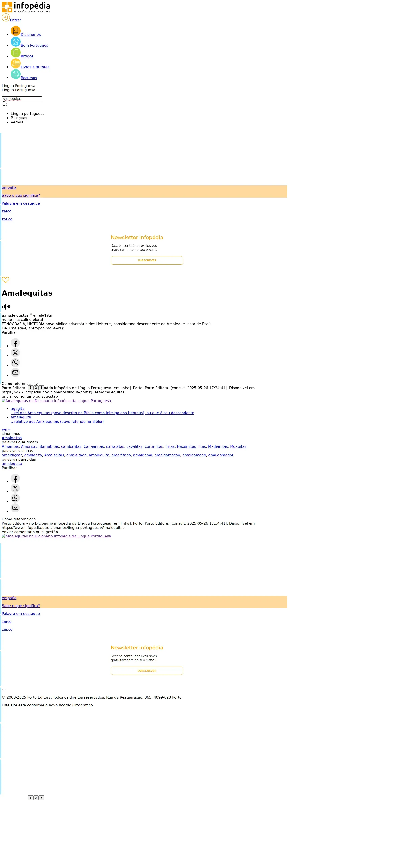Open the dictionary selector chevron under Língua Portuguesa
The height and width of the screenshot is (868, 407).
coord(4,94)
